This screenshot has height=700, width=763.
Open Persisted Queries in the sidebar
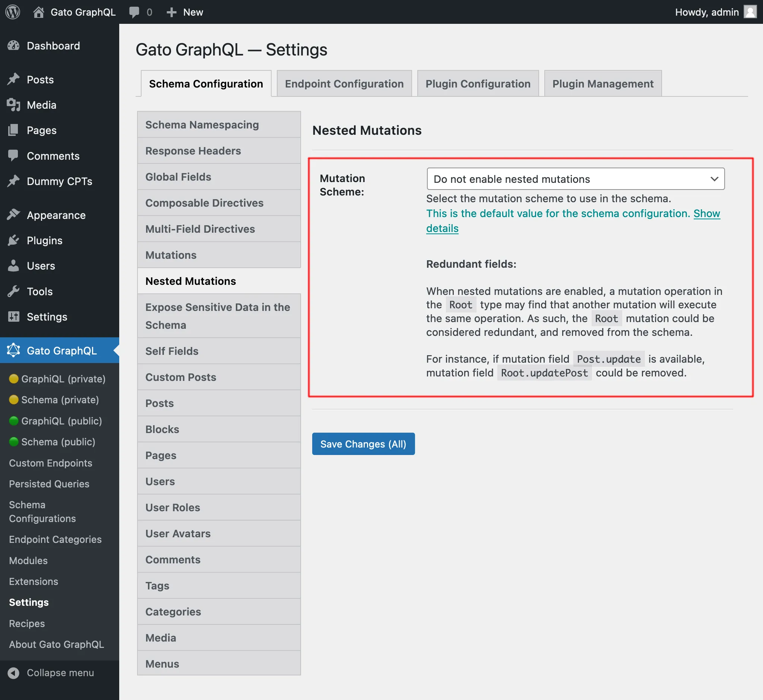(49, 484)
